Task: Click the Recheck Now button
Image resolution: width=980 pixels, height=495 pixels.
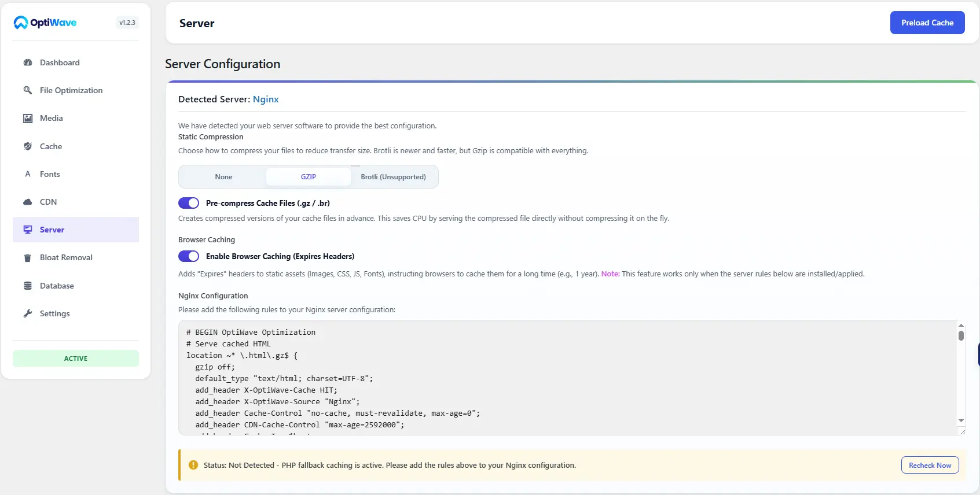Action: point(930,465)
